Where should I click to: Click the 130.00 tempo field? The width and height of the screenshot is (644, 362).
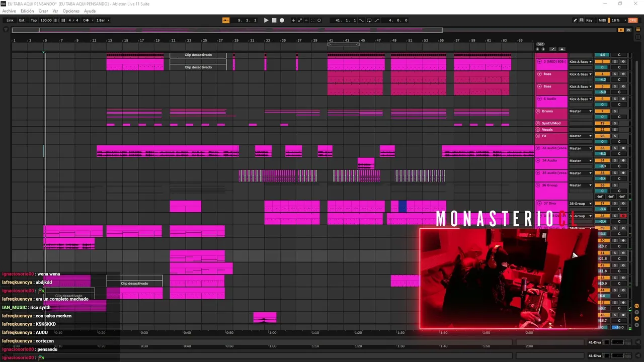click(x=46, y=20)
